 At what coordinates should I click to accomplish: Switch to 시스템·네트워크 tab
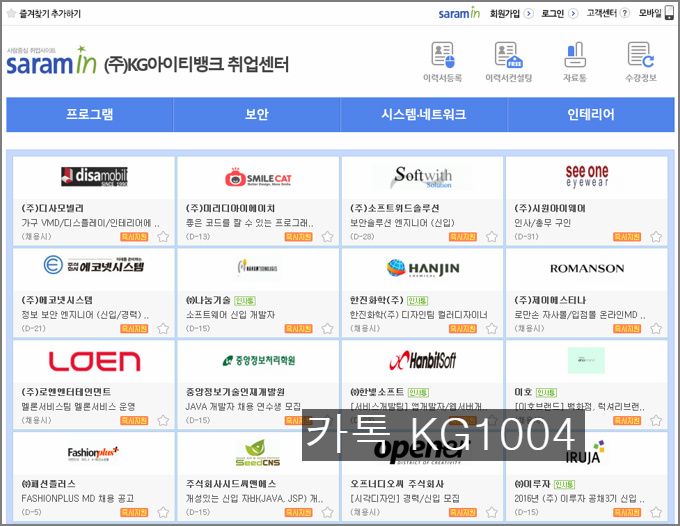[x=424, y=114]
